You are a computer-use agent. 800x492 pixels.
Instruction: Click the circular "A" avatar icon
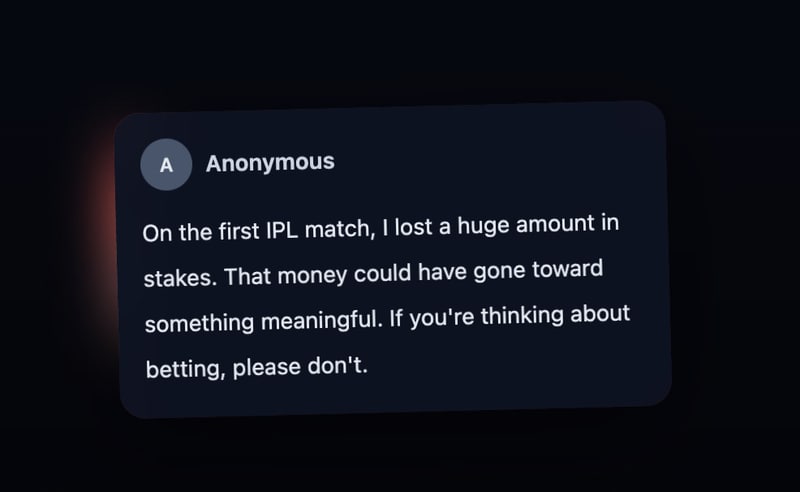[x=166, y=165]
